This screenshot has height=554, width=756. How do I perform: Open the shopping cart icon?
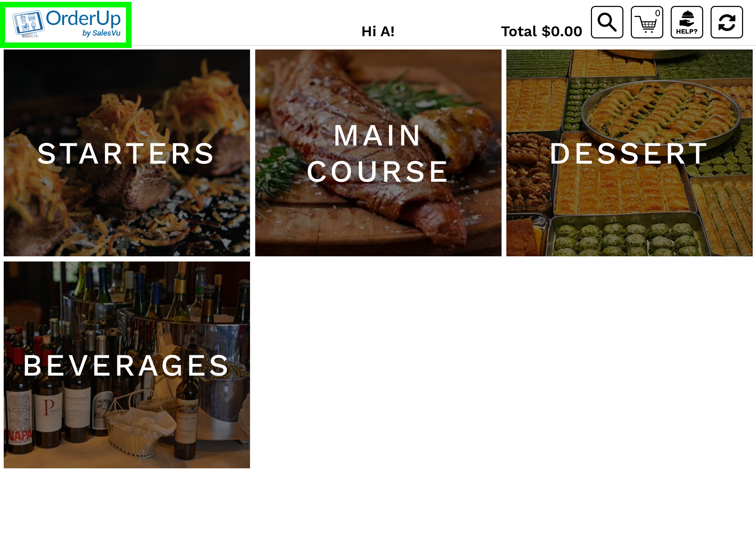(x=647, y=22)
